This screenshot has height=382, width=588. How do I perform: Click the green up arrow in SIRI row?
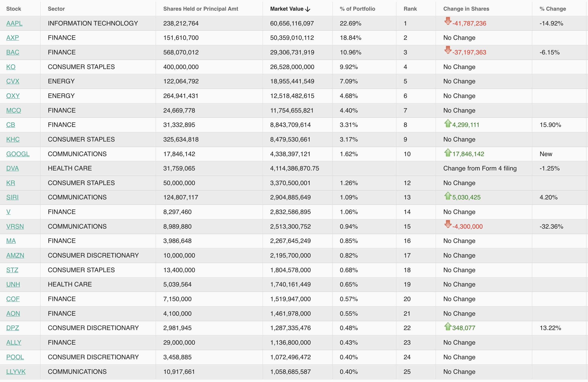(448, 196)
